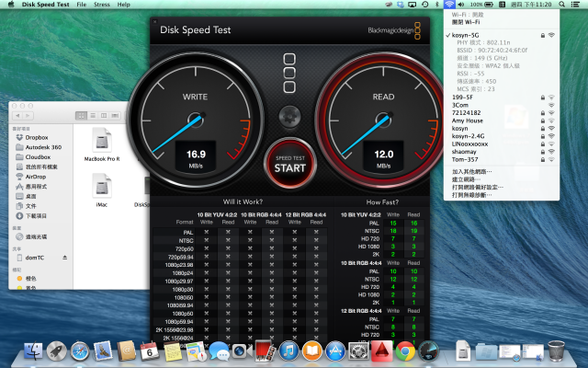Open AutoCAD from the Dock

(x=382, y=351)
